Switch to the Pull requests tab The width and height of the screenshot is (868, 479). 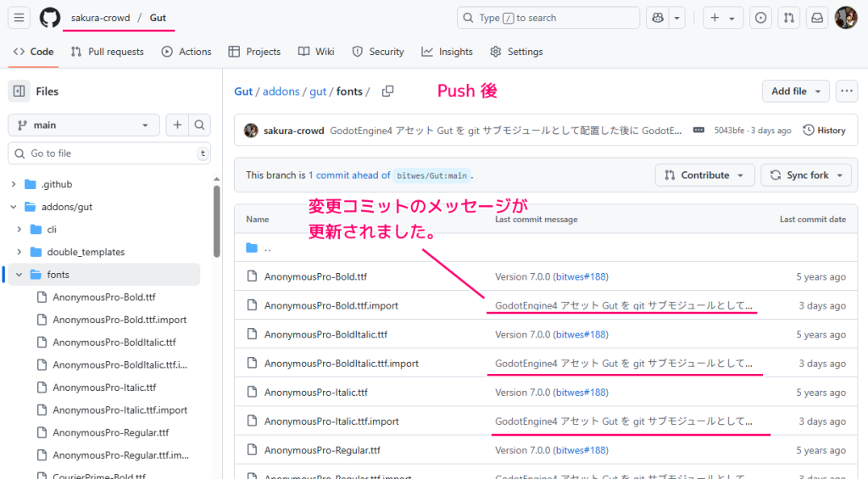(x=108, y=52)
